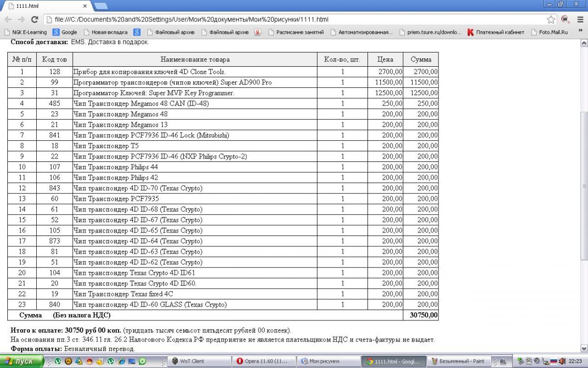
Task: Click the first green uTorrent quick launch icon
Action: [x=57, y=361]
